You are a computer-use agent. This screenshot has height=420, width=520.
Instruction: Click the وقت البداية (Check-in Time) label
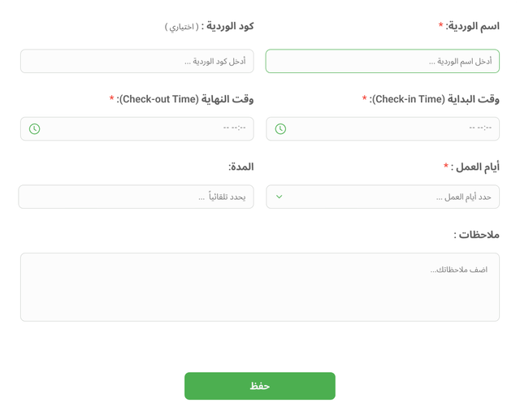tap(435, 99)
